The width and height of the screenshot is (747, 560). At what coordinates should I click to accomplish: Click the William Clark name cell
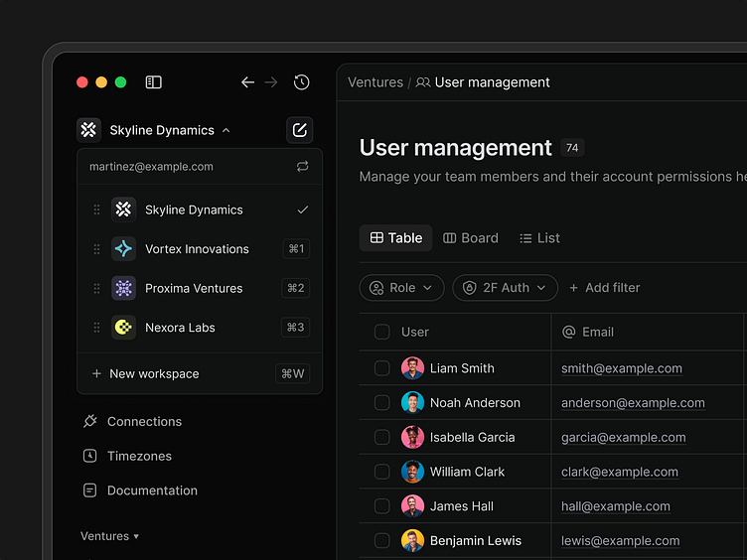(467, 472)
